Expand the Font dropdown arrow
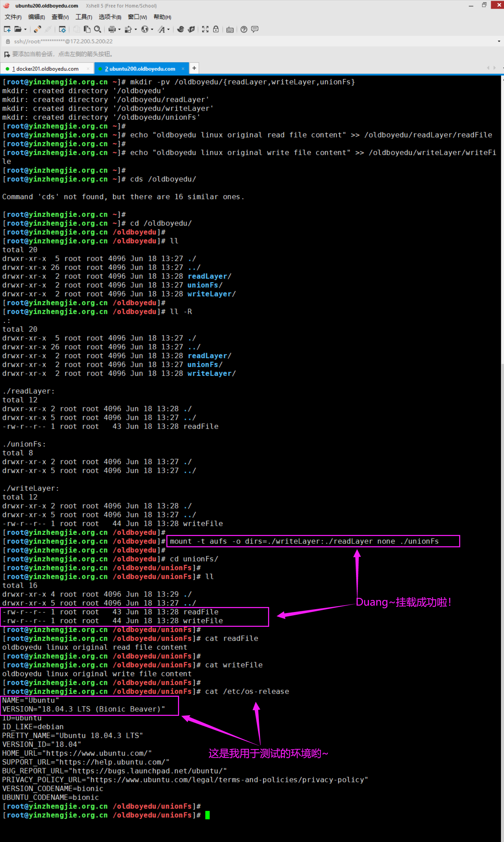 click(168, 29)
